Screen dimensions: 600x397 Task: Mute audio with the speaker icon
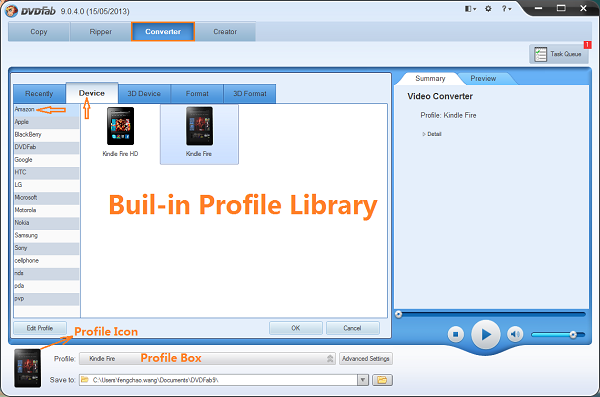tap(515, 334)
